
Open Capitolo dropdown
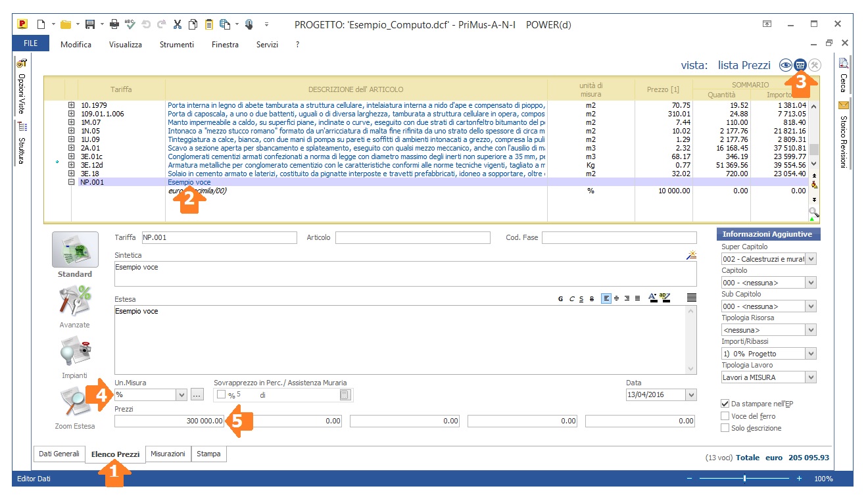[811, 283]
